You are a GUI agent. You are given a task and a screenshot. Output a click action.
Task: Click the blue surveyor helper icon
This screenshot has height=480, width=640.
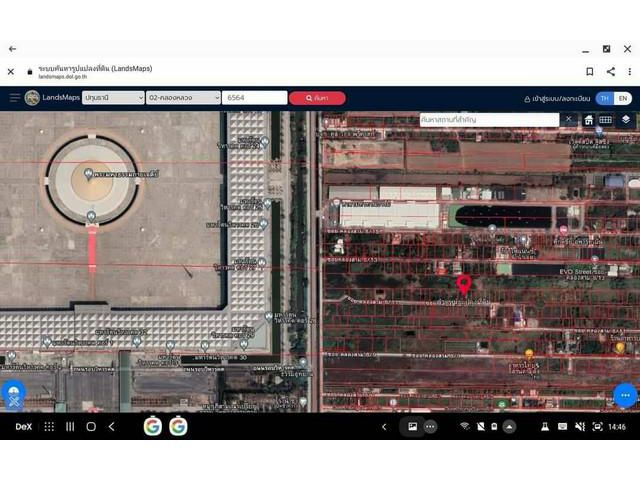click(13, 395)
